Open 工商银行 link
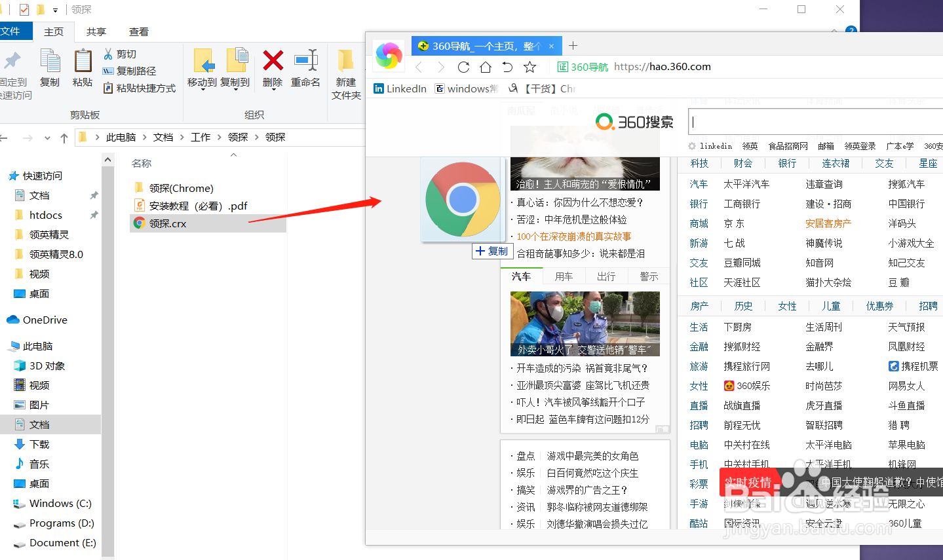Image resolution: width=943 pixels, height=560 pixels. pyautogui.click(x=742, y=204)
